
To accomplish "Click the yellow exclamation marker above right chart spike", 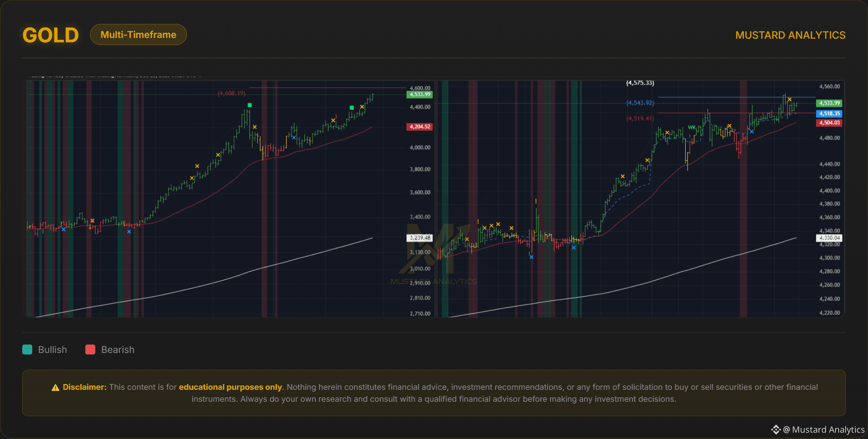I will click(536, 201).
